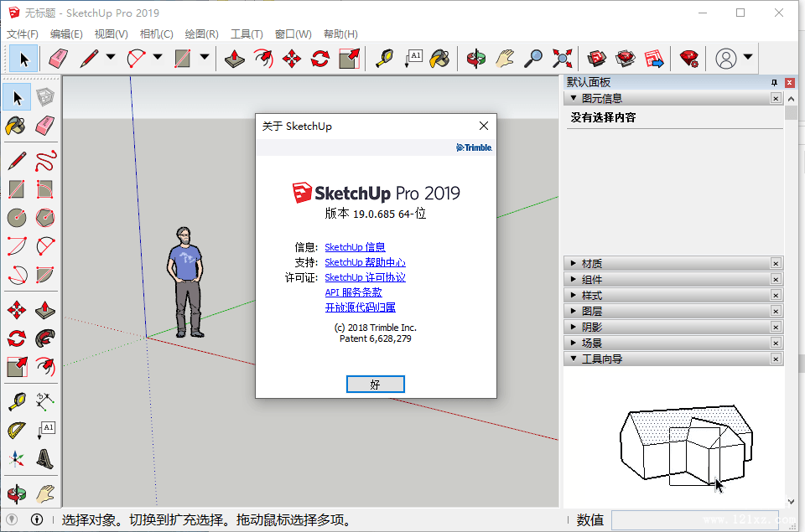Open the 绘图(R) menu

(x=201, y=34)
